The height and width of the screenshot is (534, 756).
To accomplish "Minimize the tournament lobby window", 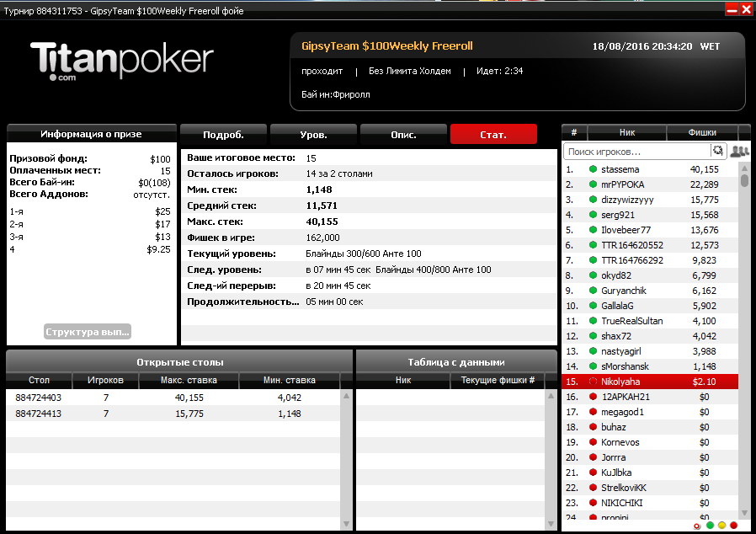I will click(732, 9).
